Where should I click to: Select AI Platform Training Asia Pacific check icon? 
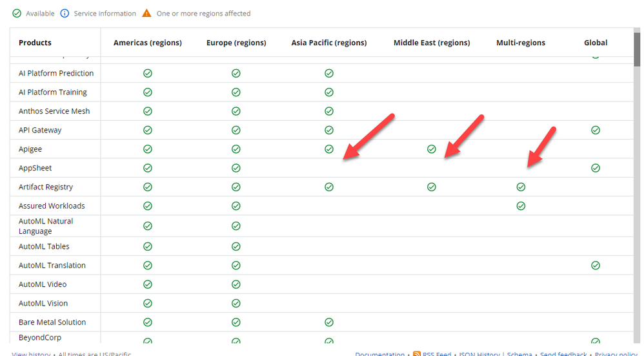click(x=329, y=92)
